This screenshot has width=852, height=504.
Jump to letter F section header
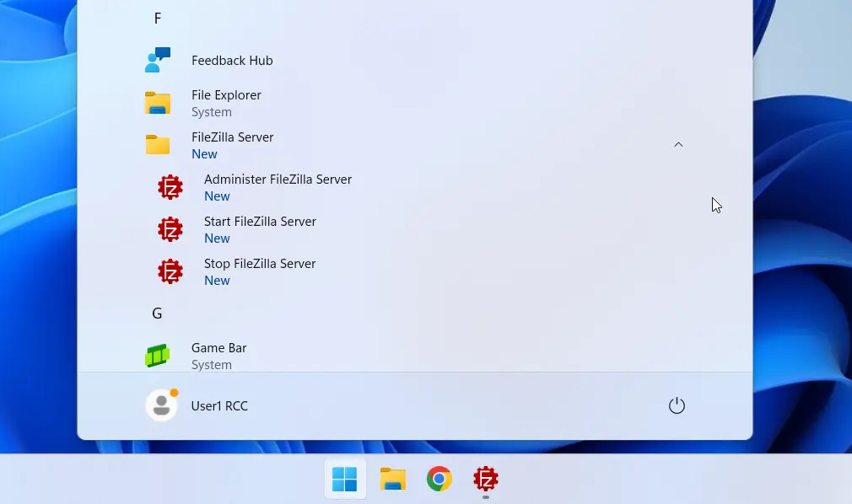click(x=158, y=19)
